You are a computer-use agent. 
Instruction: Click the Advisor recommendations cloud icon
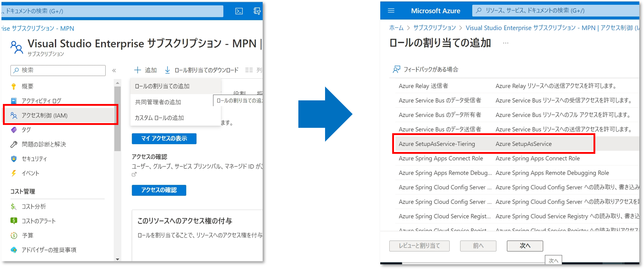tap(14, 250)
